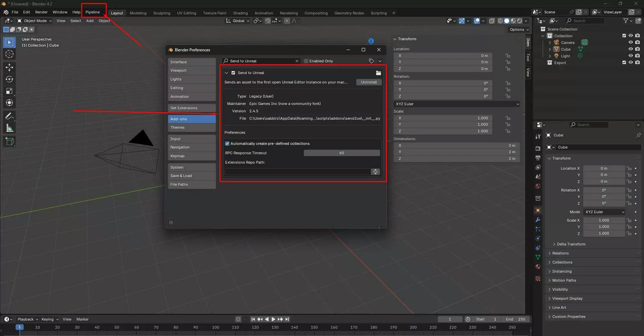The width and height of the screenshot is (644, 336).
Task: Uncheck Automatically create pre-defined collections
Action: [x=227, y=144]
